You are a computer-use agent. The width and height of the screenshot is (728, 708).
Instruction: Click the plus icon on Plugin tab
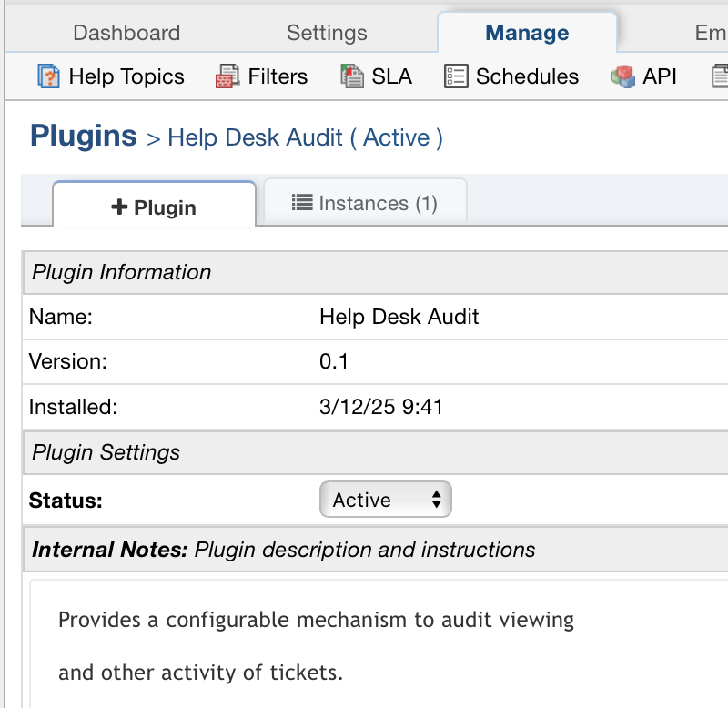point(119,207)
